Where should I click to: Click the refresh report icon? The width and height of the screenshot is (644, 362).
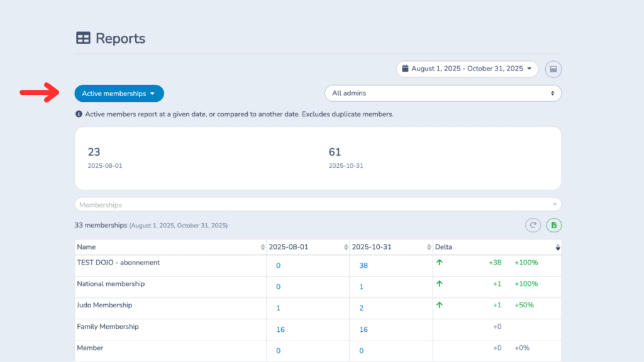(533, 225)
